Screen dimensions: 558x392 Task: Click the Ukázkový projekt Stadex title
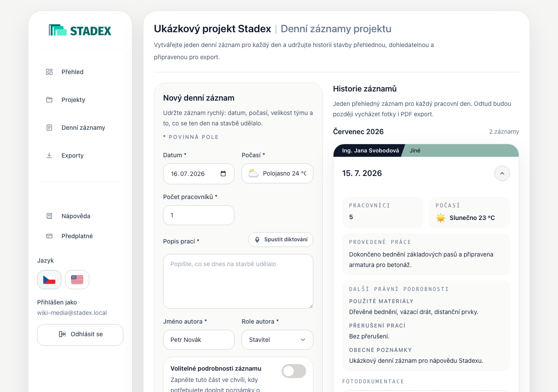point(212,29)
